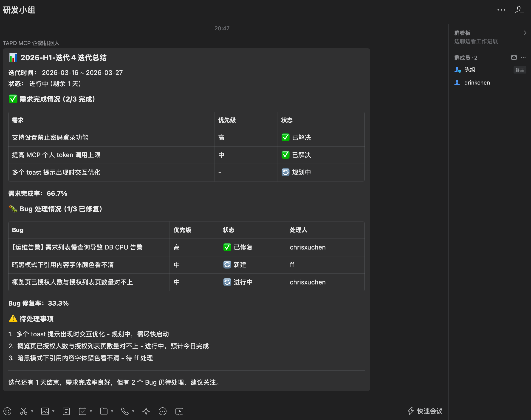Click 快速会议 quick meeting button
531x420 pixels.
click(425, 411)
